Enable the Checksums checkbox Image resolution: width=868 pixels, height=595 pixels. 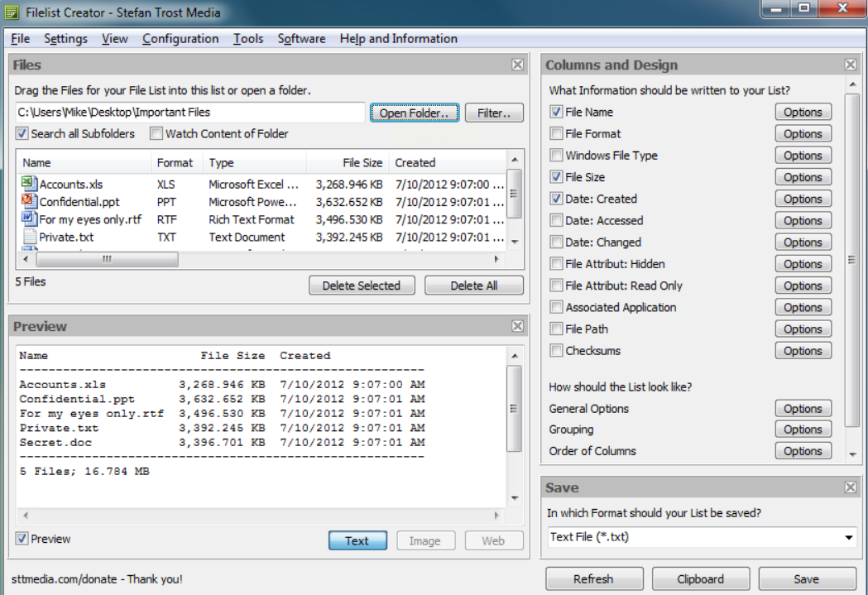556,350
